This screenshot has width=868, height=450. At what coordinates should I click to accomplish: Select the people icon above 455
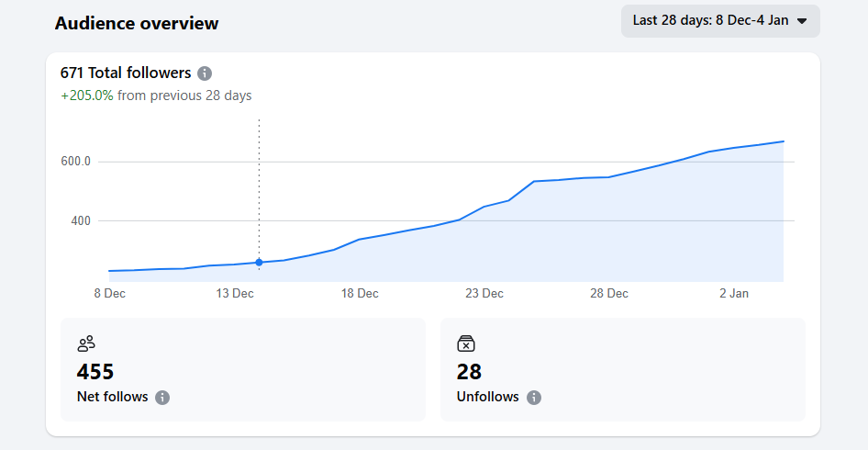point(86,343)
